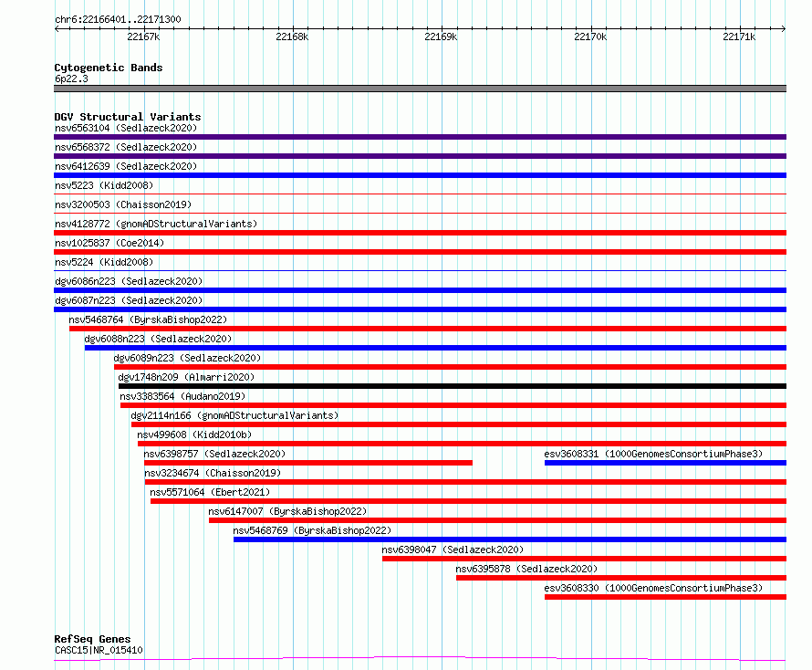The image size is (812, 670).
Task: Open variant nsv6398757 (Sedlazeck2020) label
Action: [x=214, y=454]
